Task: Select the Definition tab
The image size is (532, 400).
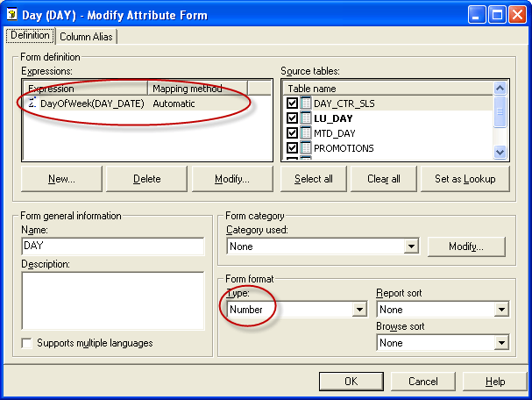Action: 30,35
